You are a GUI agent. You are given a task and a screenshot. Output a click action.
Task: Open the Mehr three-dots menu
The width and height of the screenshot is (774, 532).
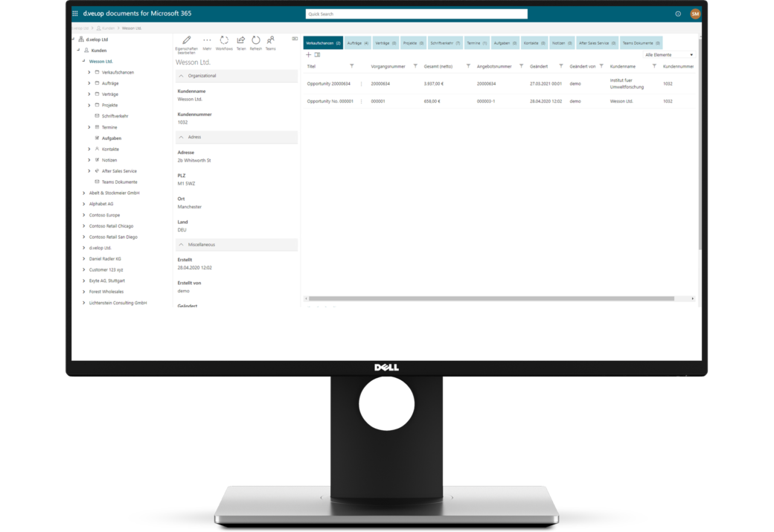pyautogui.click(x=207, y=40)
